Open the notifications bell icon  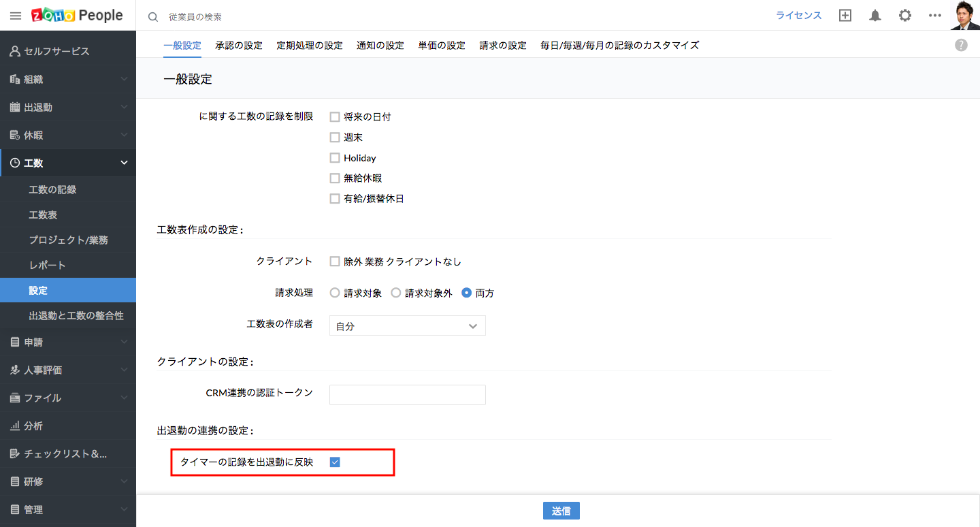coord(875,16)
